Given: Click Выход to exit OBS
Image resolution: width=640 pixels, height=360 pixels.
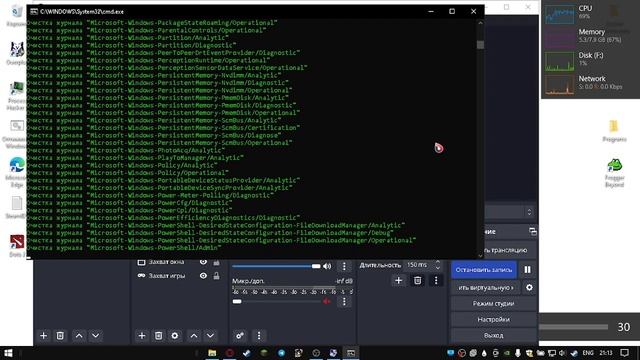Looking at the screenshot, I should tap(493, 336).
